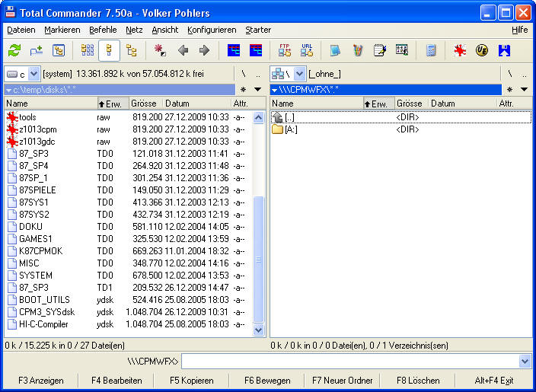This screenshot has height=392, width=536.
Task: Click the file-plus share toolbar icon
Action: click(37, 50)
